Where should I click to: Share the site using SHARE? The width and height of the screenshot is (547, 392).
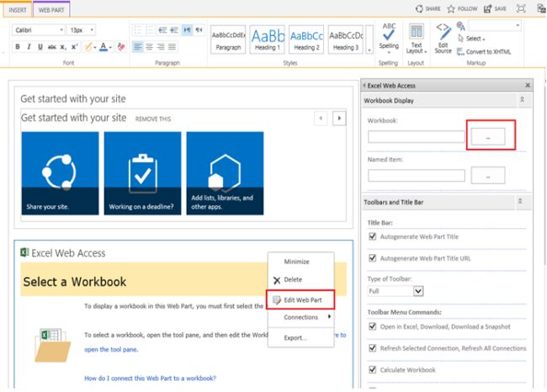coord(428,8)
